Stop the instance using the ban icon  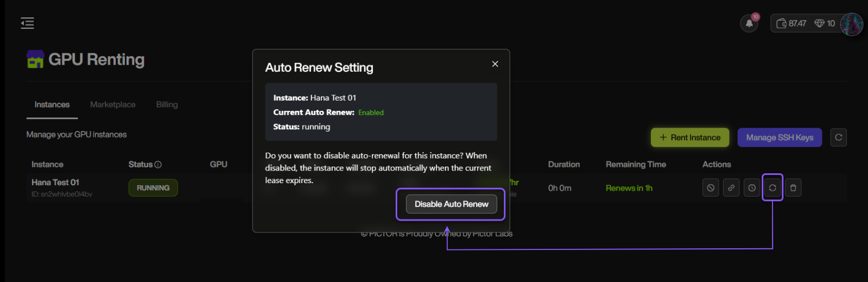click(x=711, y=188)
